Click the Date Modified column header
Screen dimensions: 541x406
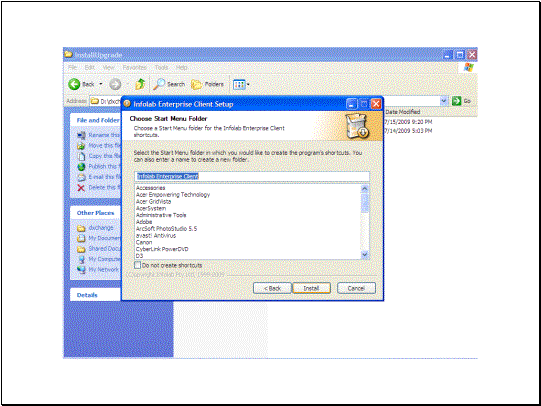pos(402,112)
